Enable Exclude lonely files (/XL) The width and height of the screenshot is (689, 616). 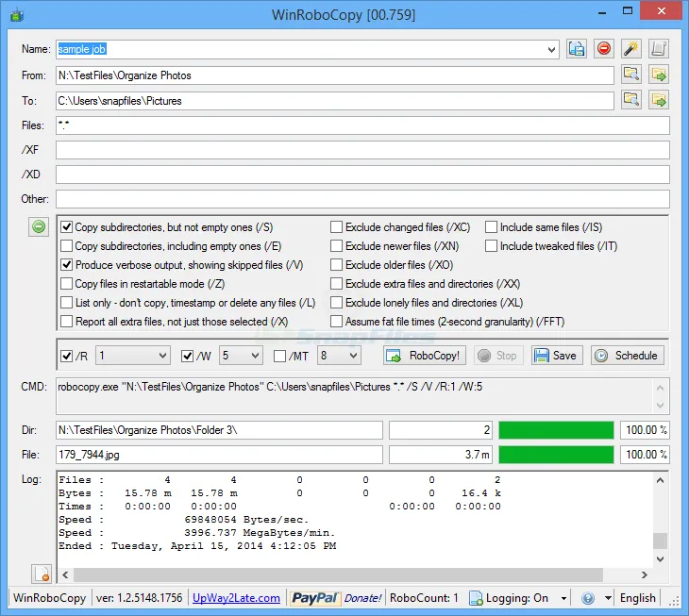pyautogui.click(x=336, y=303)
